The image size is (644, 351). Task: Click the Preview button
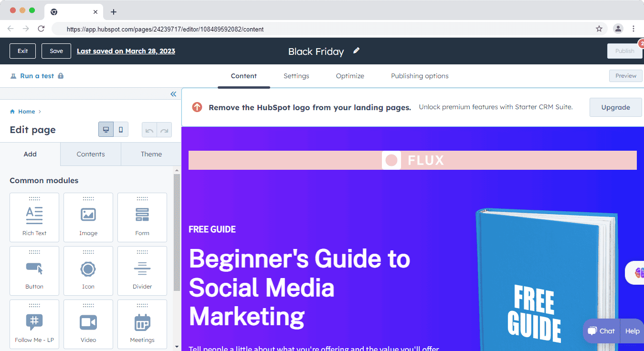(x=625, y=76)
